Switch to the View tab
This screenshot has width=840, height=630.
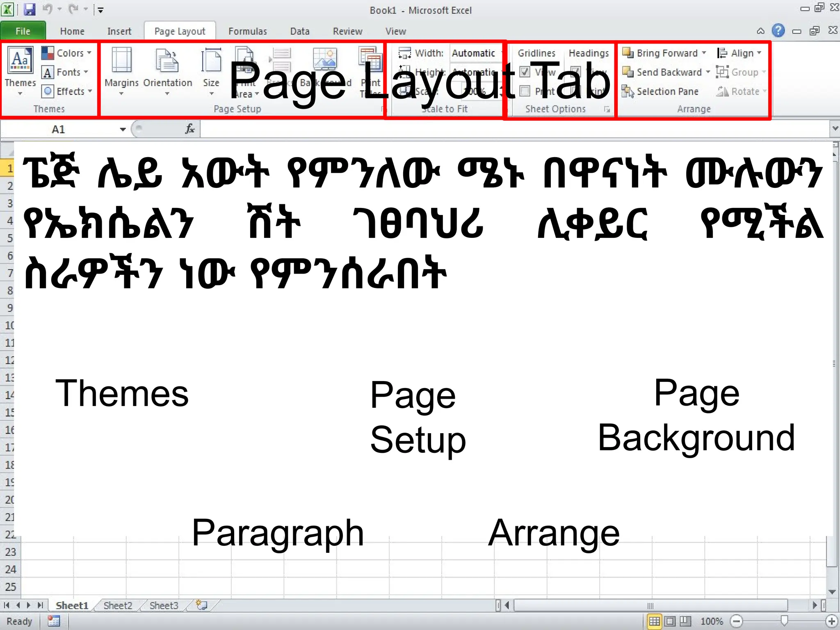395,31
